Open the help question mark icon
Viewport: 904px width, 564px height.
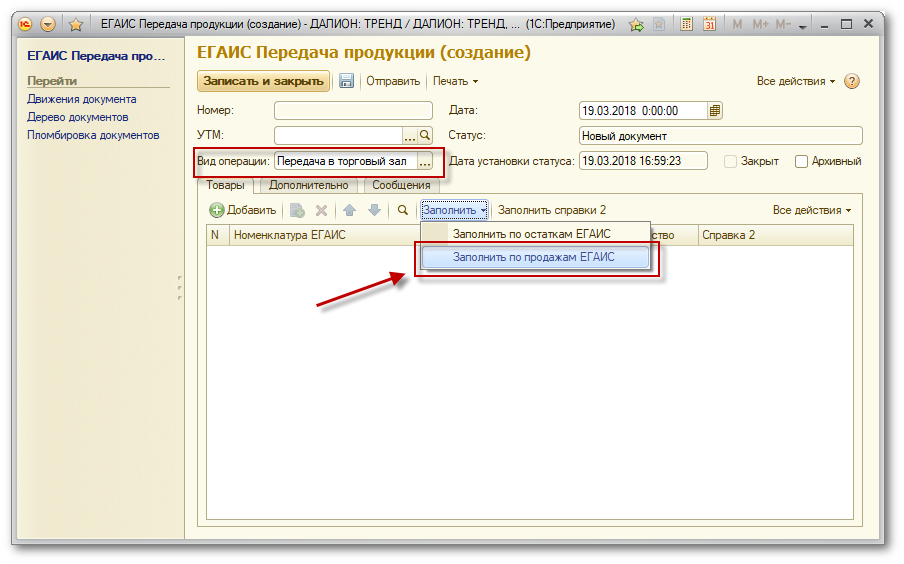coord(852,81)
